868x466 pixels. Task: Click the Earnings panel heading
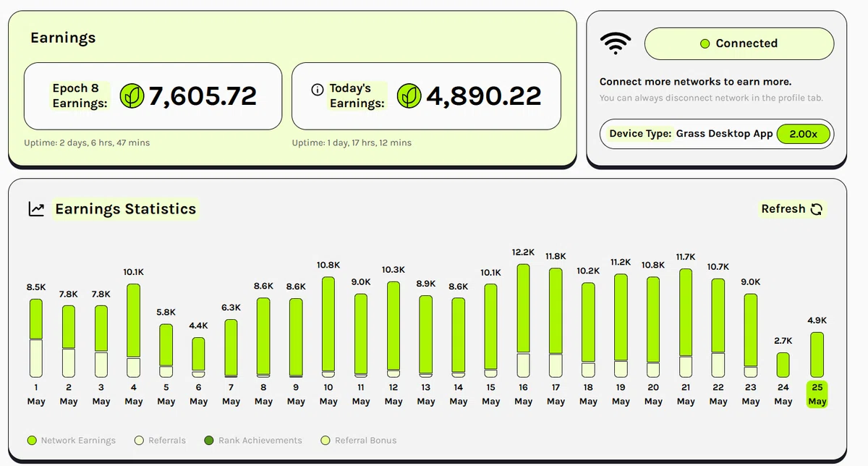(x=63, y=38)
